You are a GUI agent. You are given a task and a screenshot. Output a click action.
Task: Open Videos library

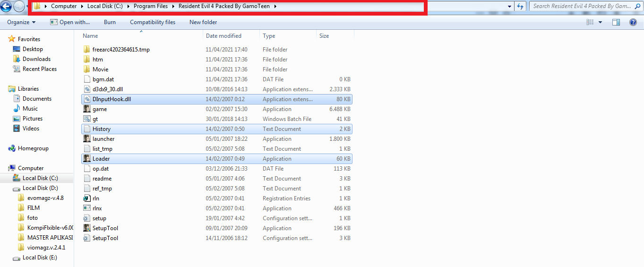[x=31, y=129]
